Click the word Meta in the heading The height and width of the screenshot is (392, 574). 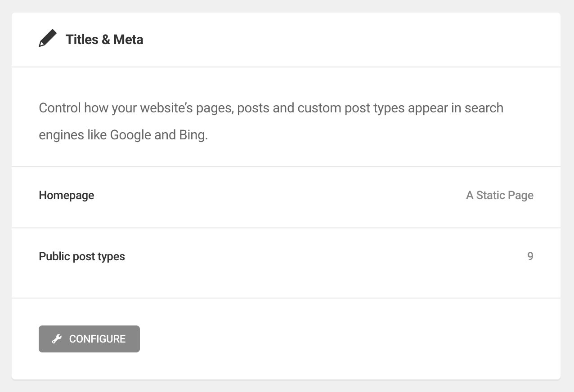(128, 40)
